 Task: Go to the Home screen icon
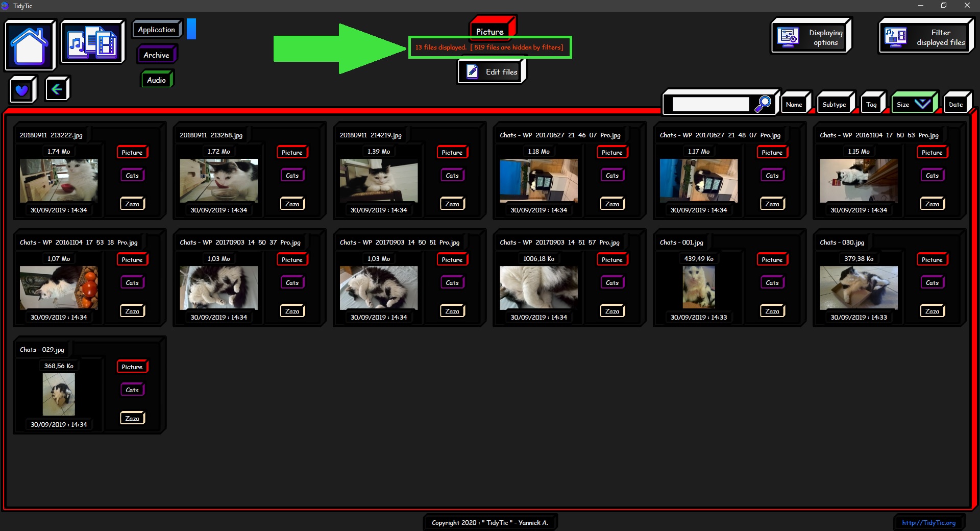click(30, 45)
